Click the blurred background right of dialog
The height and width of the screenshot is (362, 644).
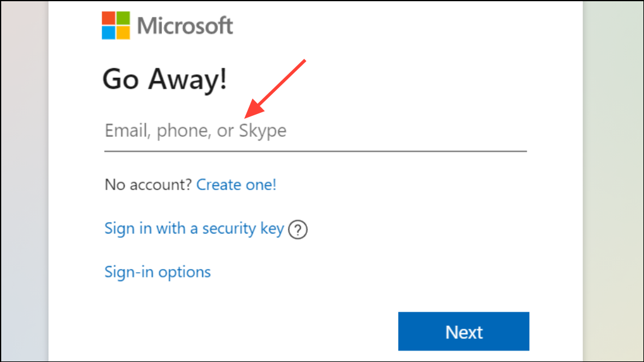coord(613,181)
